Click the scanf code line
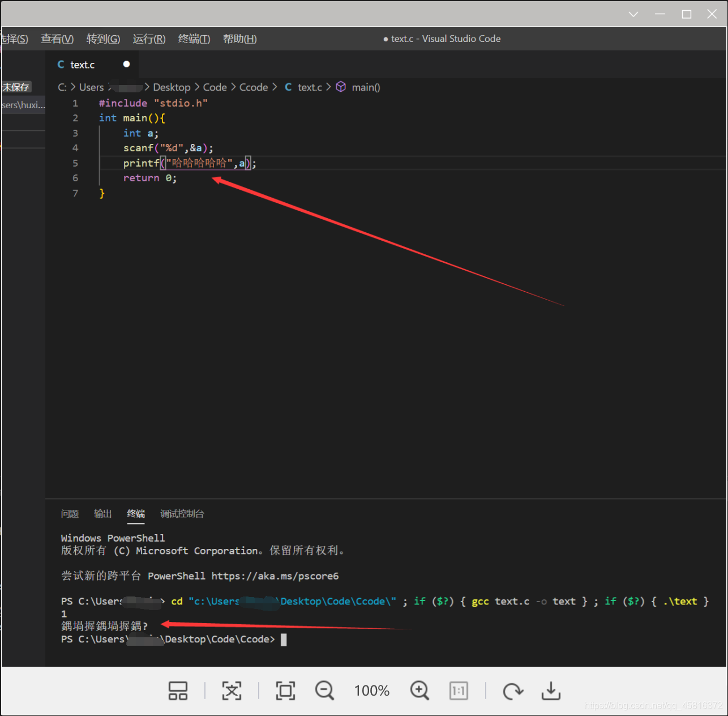Viewport: 728px width, 716px height. tap(168, 148)
